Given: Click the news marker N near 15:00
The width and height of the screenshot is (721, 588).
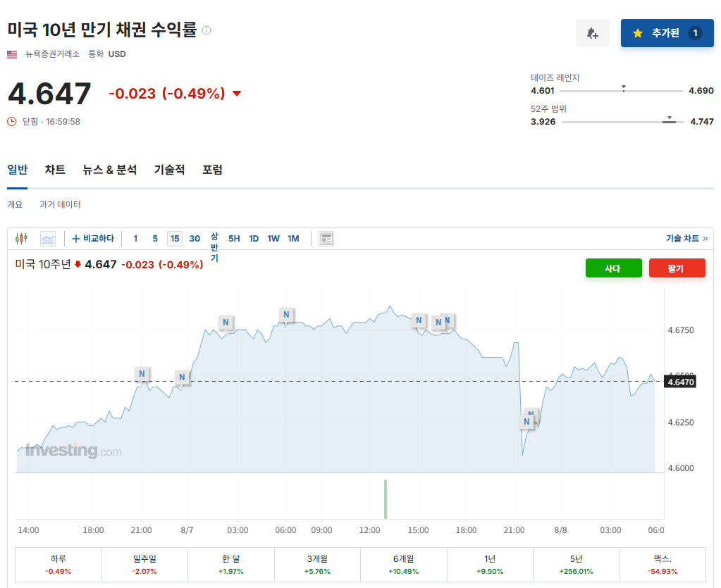Looking at the screenshot, I should click(419, 320).
